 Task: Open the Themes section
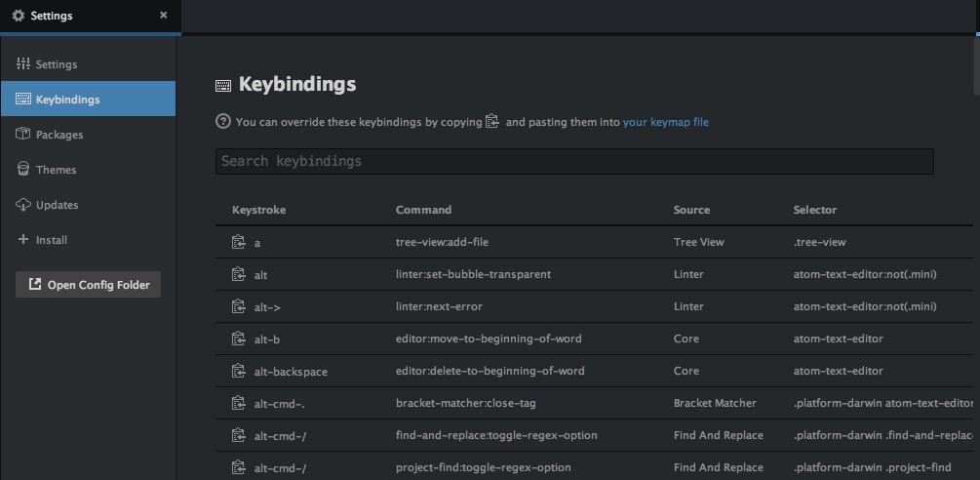[56, 170]
